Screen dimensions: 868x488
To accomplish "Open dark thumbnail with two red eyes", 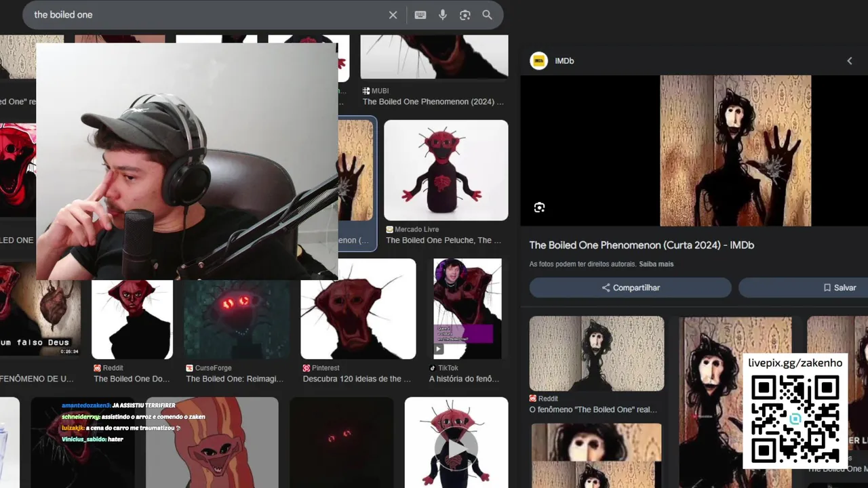I will point(341,443).
